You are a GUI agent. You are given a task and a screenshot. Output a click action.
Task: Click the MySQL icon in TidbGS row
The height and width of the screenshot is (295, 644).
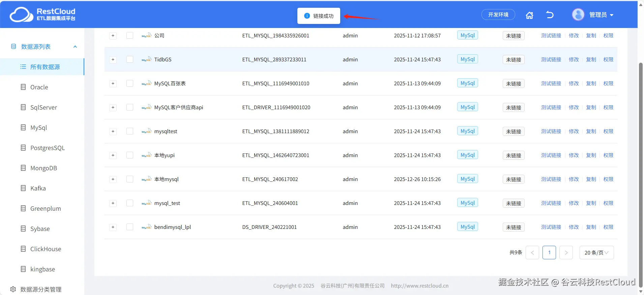click(147, 59)
